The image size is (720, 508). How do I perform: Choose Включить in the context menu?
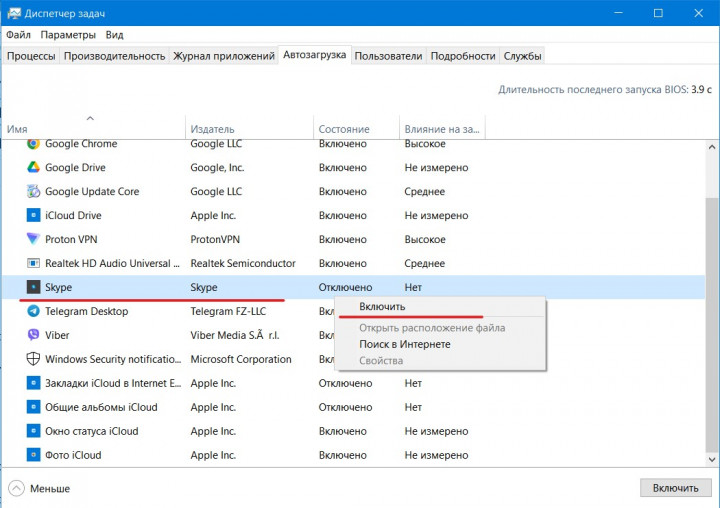[382, 307]
